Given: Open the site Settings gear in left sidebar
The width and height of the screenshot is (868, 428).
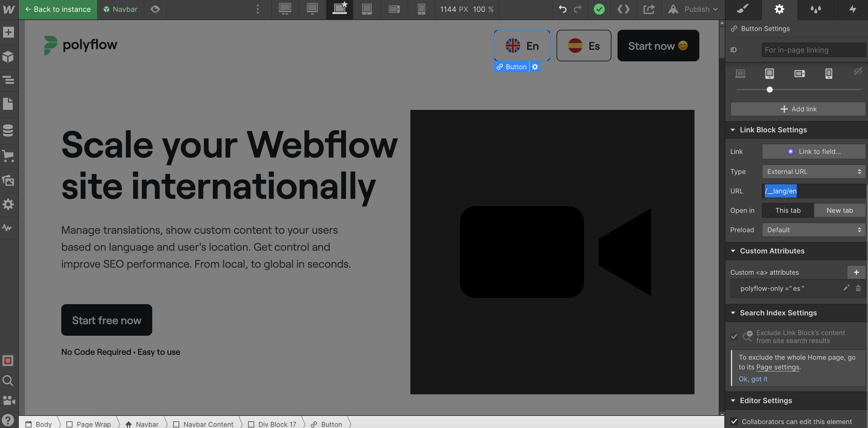Looking at the screenshot, I should click(8, 204).
